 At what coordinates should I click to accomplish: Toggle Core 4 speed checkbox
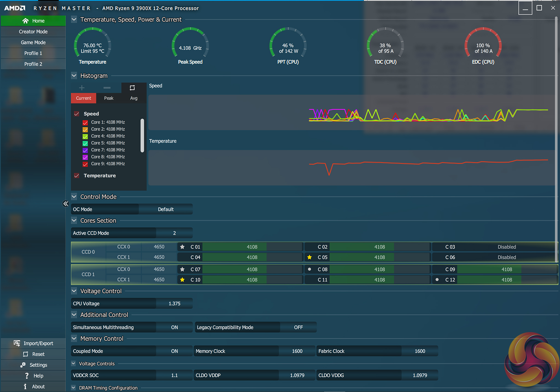click(85, 136)
